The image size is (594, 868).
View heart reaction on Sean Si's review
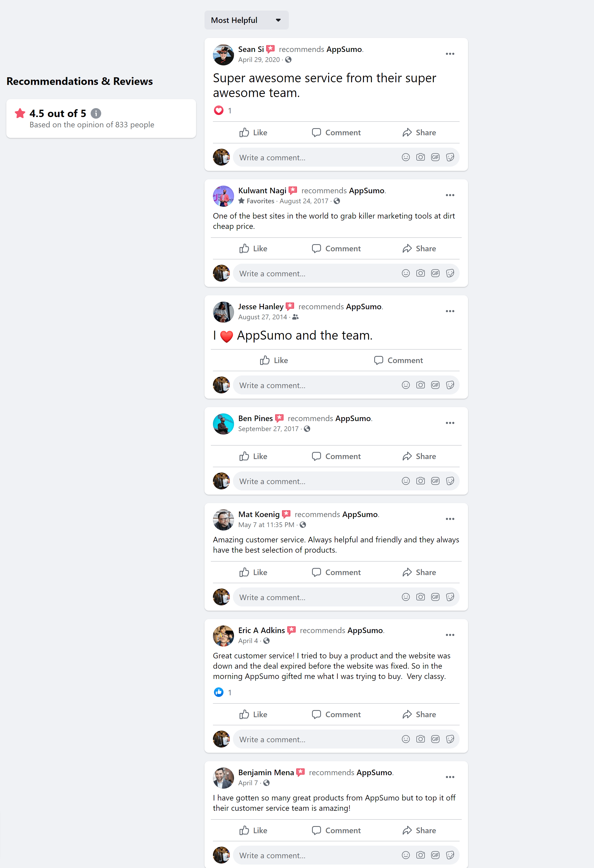[x=219, y=110]
